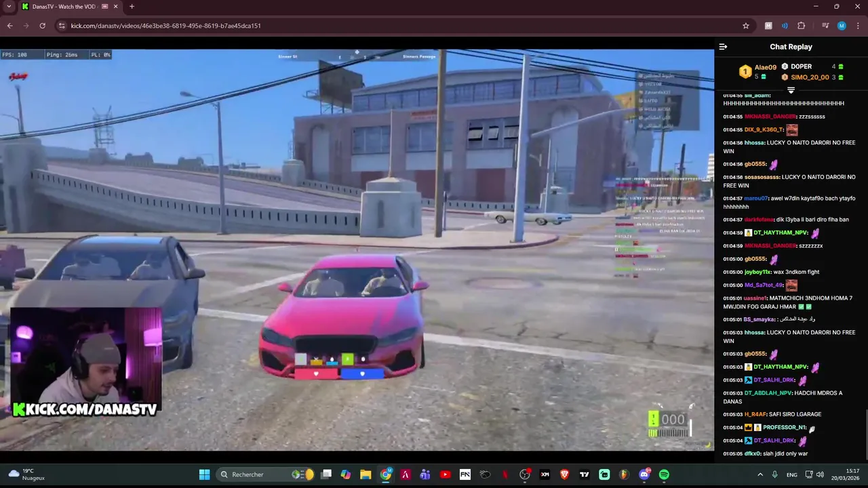The width and height of the screenshot is (868, 488).
Task: Open Spotify from the taskbar
Action: pyautogui.click(x=664, y=474)
